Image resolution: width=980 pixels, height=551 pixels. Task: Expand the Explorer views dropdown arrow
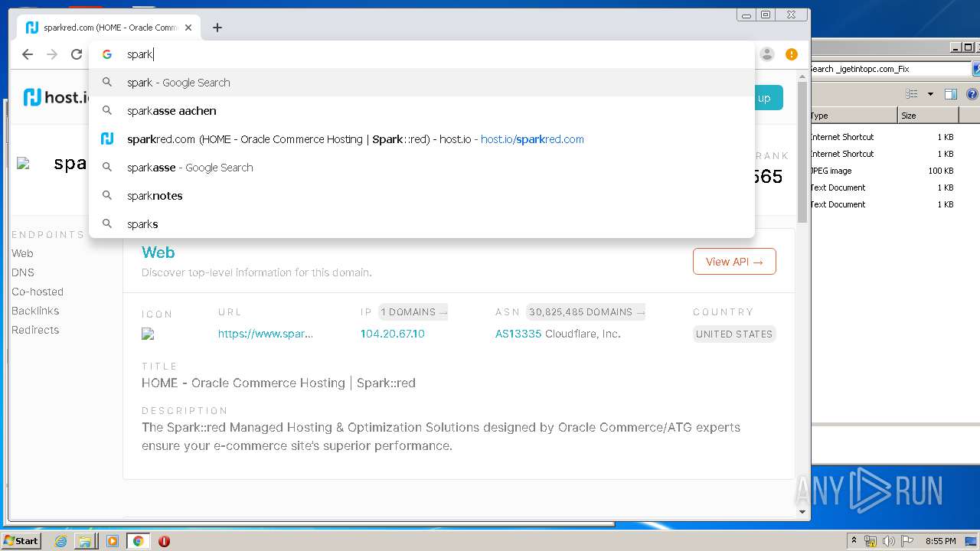point(930,94)
